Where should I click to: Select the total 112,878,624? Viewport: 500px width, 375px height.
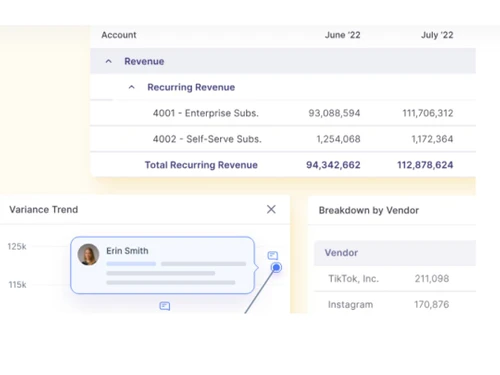tap(425, 165)
